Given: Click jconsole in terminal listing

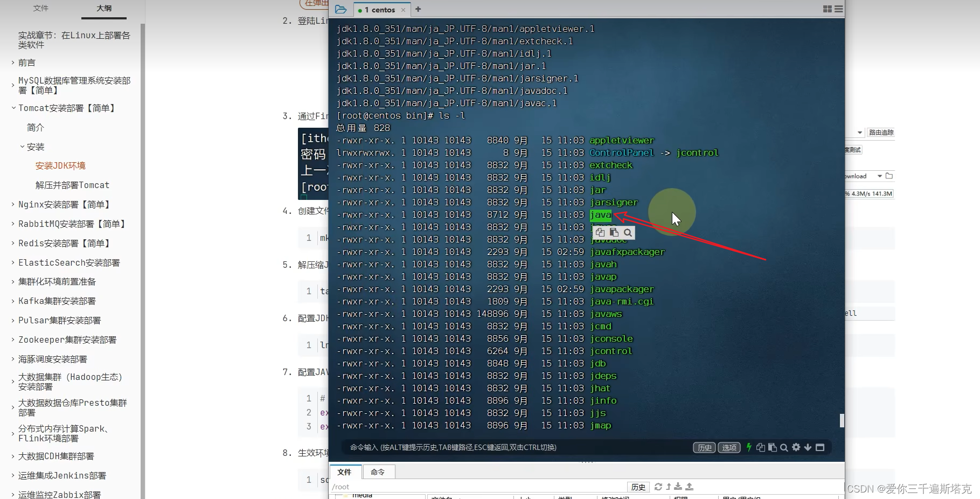Looking at the screenshot, I should [x=611, y=338].
